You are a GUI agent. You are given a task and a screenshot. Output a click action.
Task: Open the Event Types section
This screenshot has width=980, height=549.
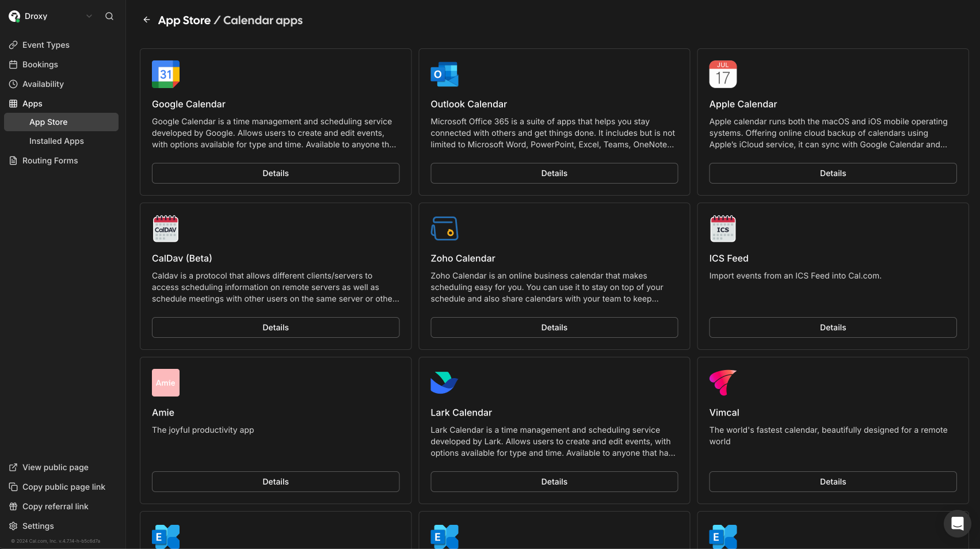click(x=45, y=44)
